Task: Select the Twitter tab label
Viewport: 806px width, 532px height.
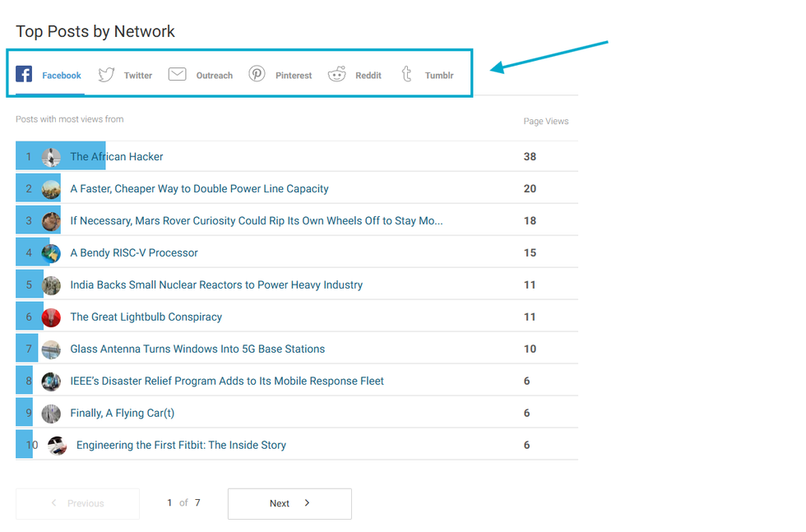Action: pos(138,76)
